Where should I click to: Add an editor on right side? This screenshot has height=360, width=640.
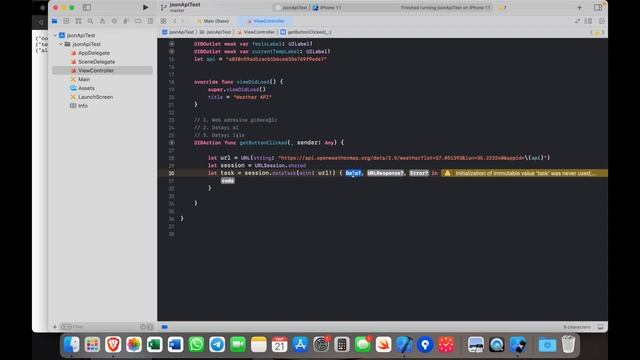(602, 21)
